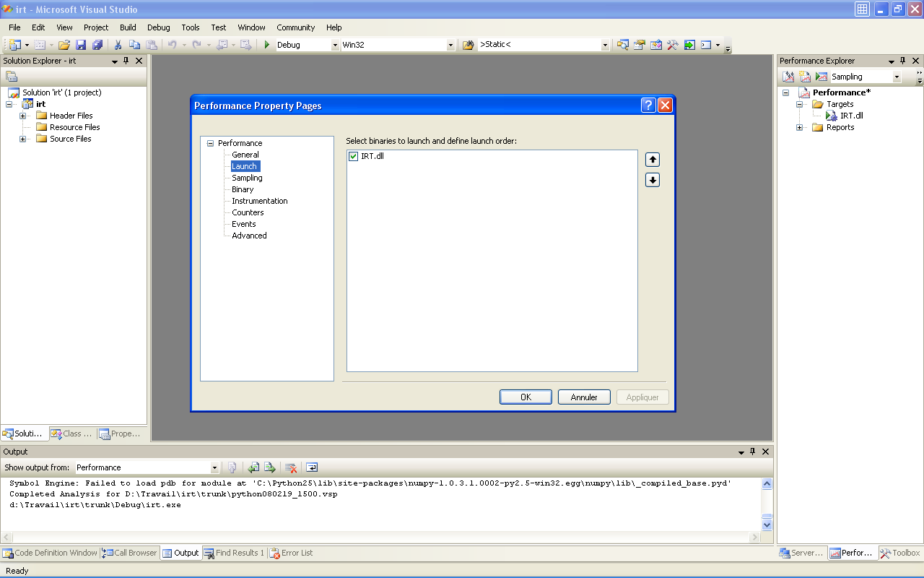The width and height of the screenshot is (924, 578).
Task: Click the Save All toolbar icon
Action: click(x=97, y=45)
